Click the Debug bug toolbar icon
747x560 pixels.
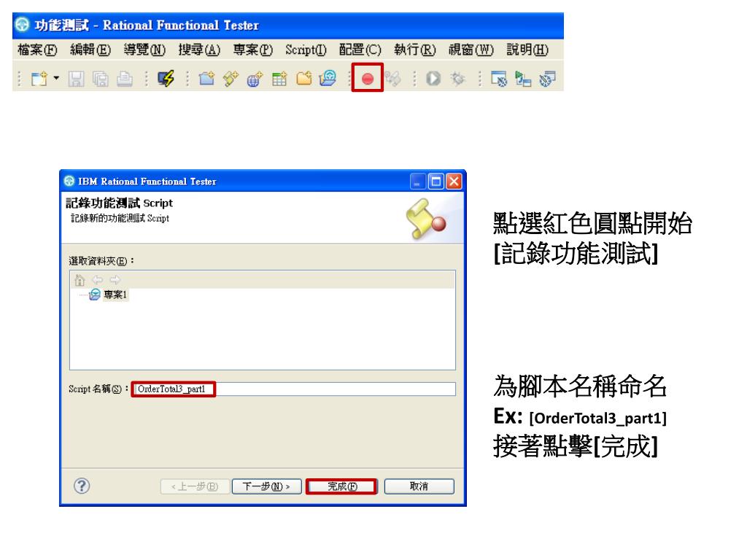pyautogui.click(x=458, y=79)
